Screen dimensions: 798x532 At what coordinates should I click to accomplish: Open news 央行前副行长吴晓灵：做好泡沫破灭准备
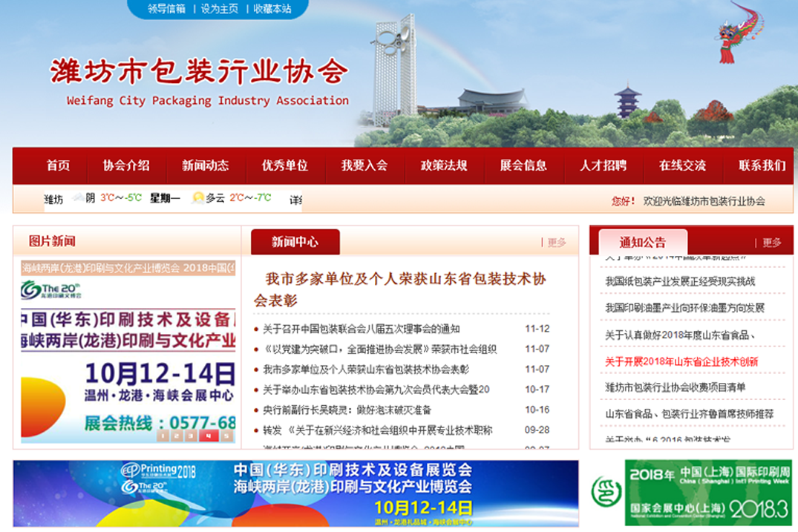(347, 410)
